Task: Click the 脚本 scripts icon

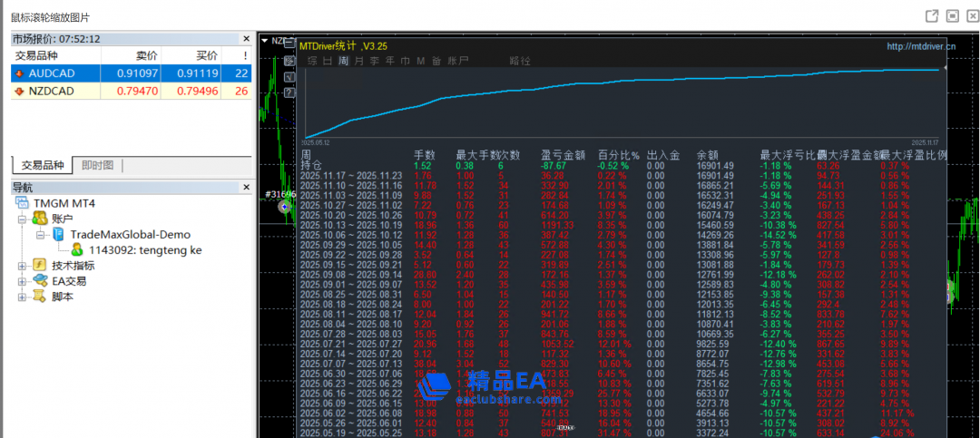Action: 40,297
